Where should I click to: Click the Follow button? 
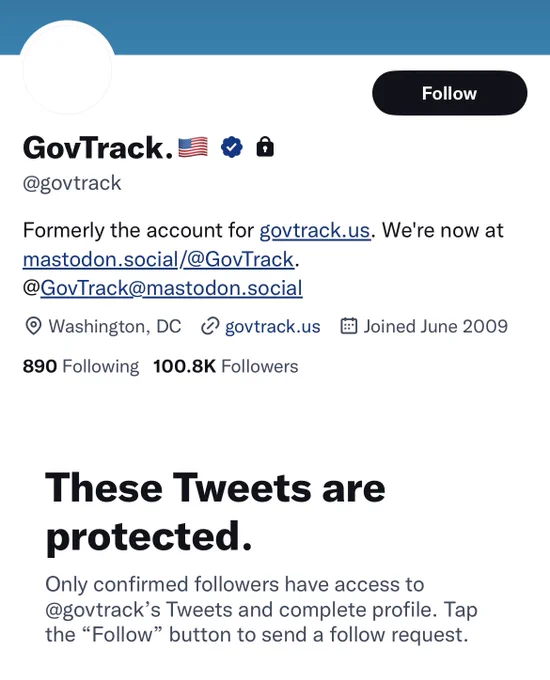tap(449, 93)
